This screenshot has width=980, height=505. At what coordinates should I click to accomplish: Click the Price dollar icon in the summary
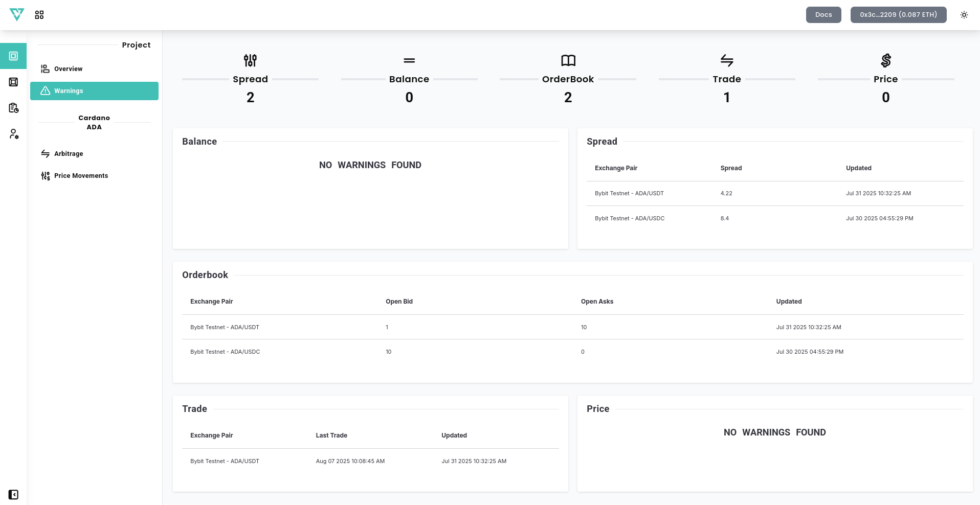(885, 61)
